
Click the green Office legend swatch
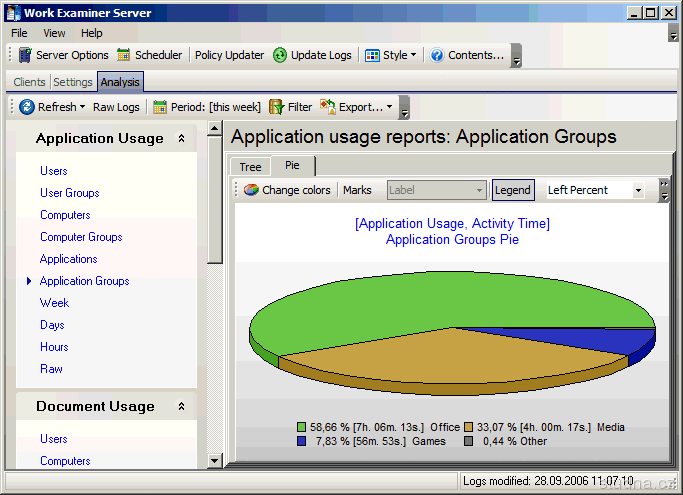pyautogui.click(x=303, y=427)
